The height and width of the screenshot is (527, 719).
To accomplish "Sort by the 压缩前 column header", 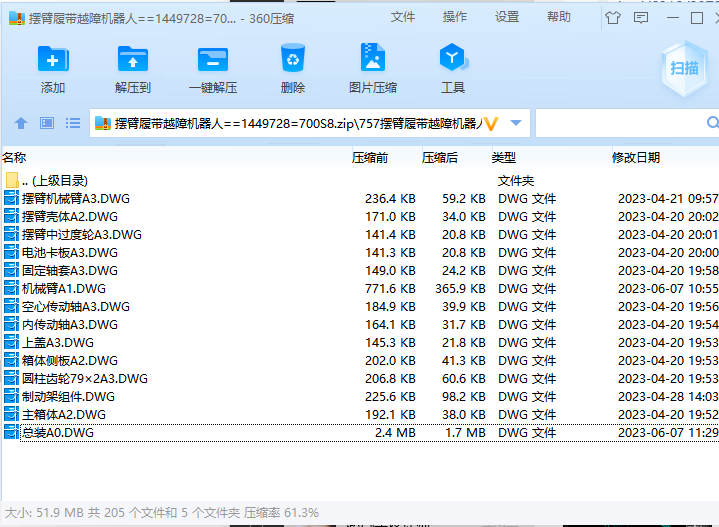I will 370,158.
